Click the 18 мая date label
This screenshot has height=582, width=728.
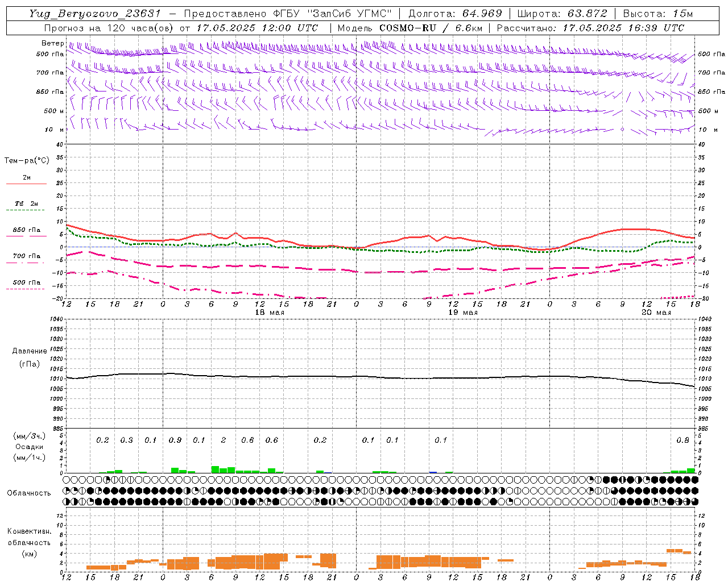click(269, 313)
